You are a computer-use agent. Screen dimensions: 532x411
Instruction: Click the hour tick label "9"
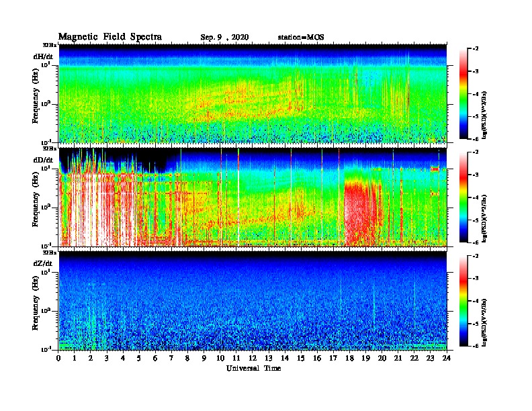pos(204,359)
